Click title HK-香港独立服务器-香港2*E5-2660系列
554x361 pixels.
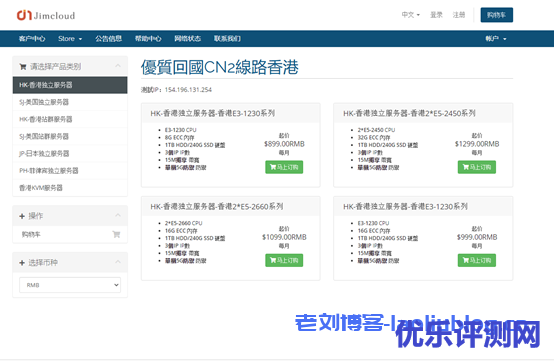pos(217,207)
